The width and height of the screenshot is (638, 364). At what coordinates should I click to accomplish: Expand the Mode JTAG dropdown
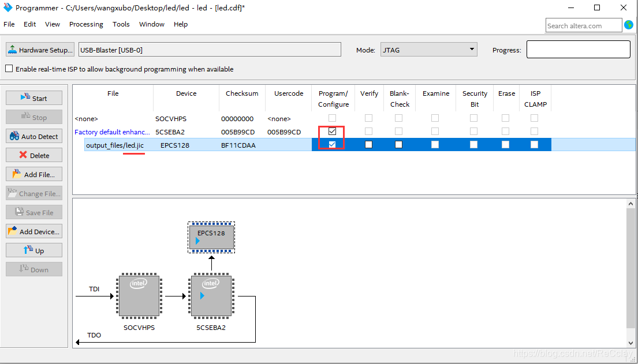pos(429,50)
